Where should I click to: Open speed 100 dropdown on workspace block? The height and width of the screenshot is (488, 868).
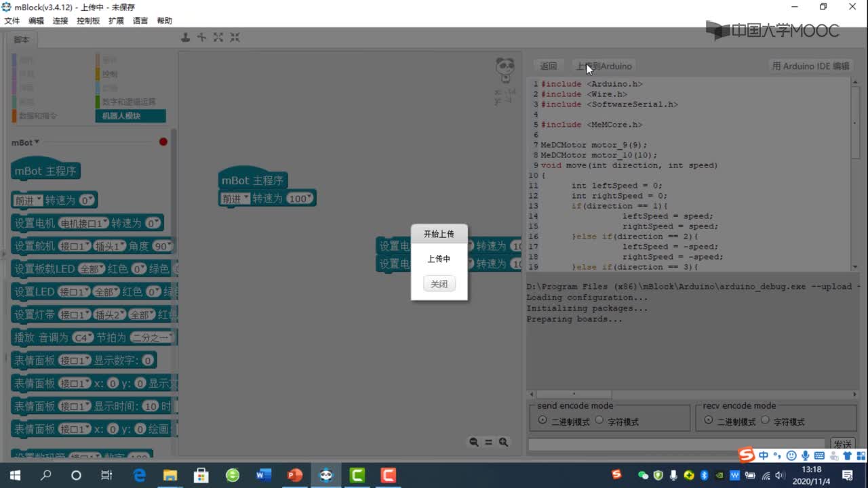pyautogui.click(x=299, y=199)
